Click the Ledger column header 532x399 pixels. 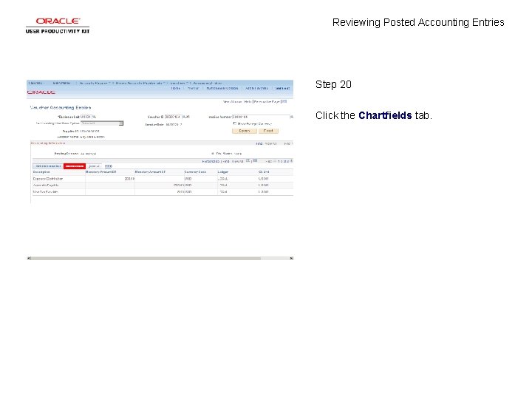click(x=223, y=172)
